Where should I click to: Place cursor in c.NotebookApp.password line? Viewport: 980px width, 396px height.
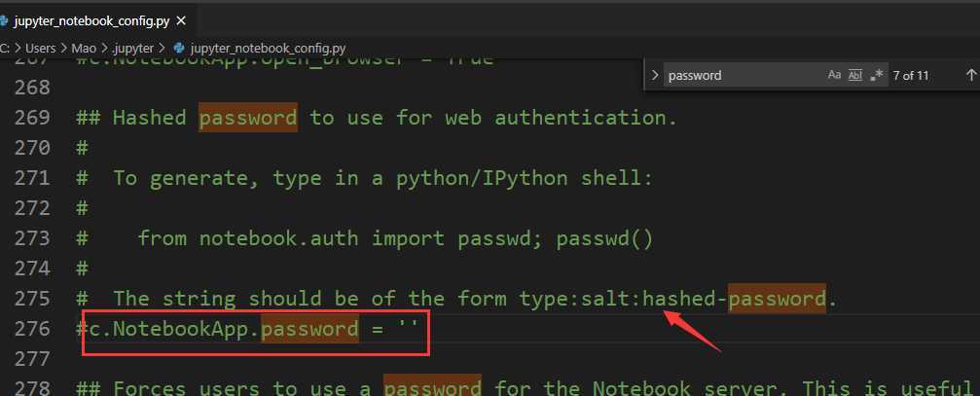click(249, 329)
